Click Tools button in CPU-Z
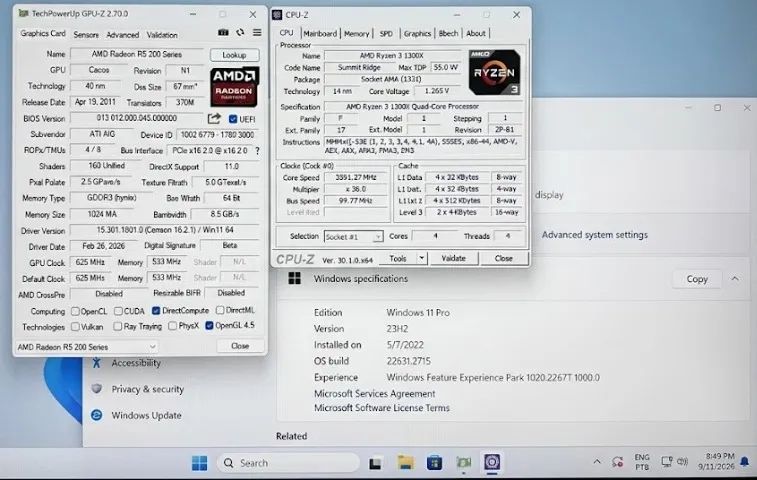The image size is (757, 480). click(398, 258)
